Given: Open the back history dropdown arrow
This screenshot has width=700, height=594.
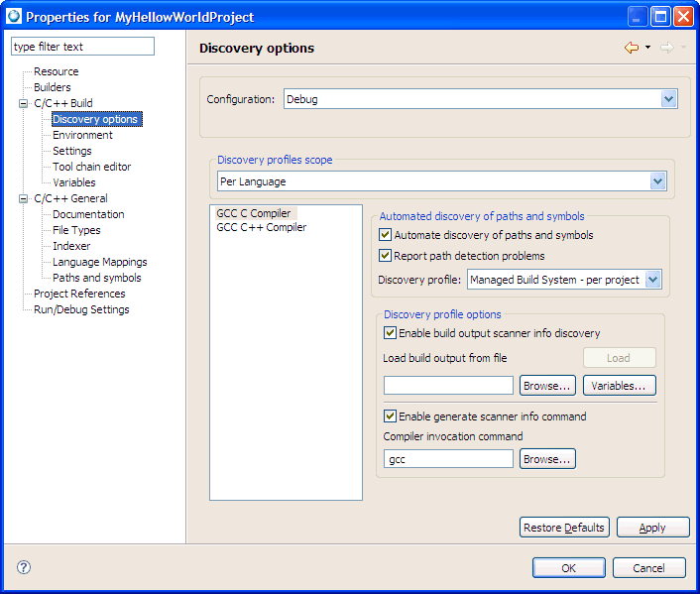Looking at the screenshot, I should 647,48.
